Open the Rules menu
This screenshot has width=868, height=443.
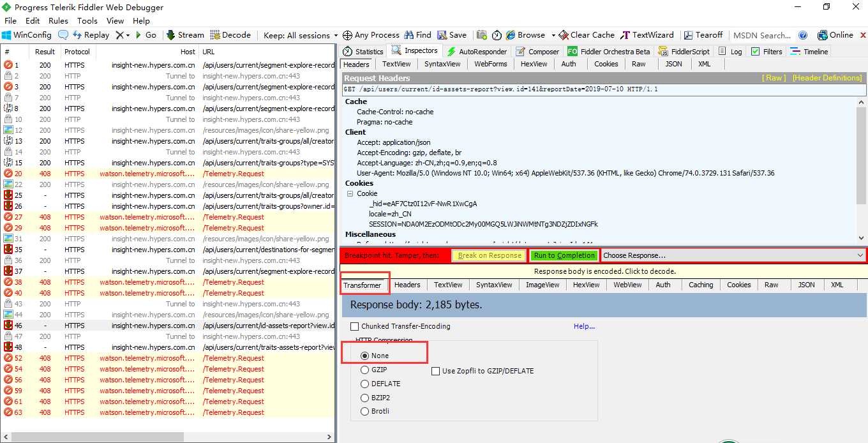(58, 20)
